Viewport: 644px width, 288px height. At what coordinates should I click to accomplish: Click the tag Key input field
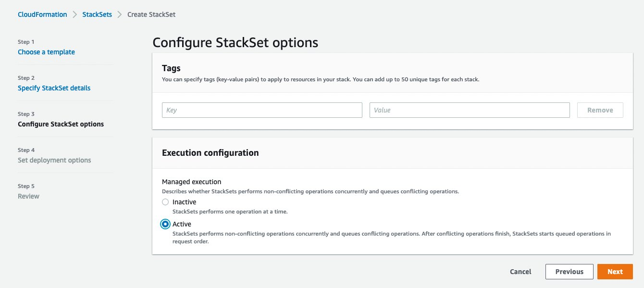262,110
